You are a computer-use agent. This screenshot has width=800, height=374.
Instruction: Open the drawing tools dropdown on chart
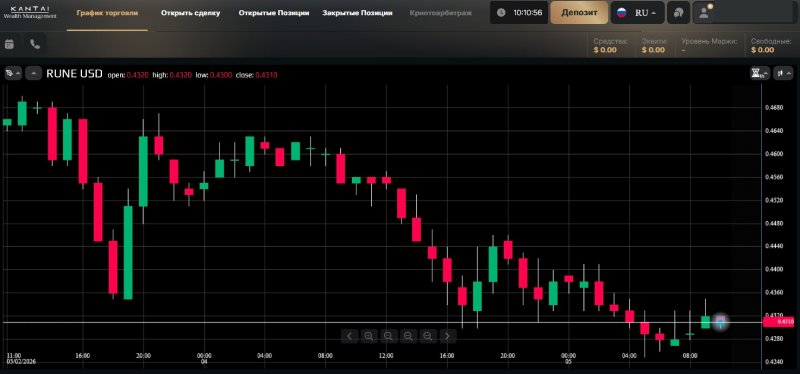[x=13, y=73]
